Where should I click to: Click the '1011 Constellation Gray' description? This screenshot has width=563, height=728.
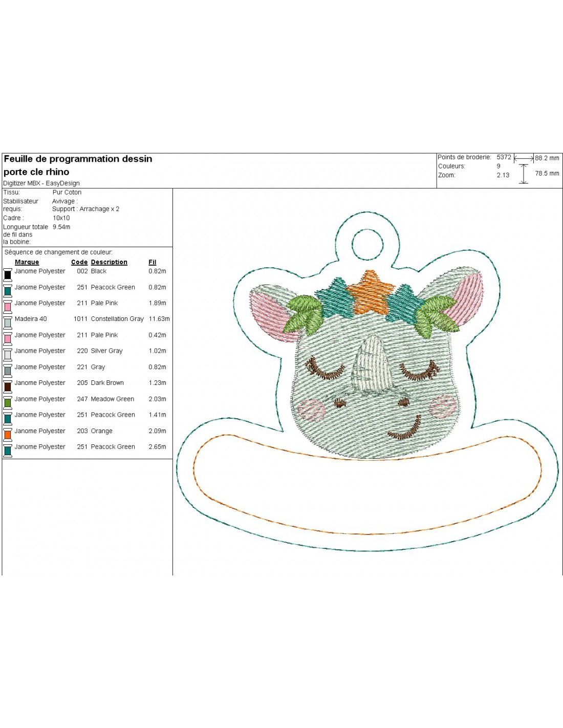(109, 319)
